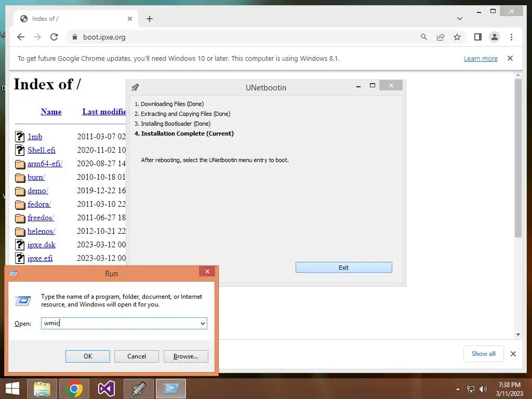Open the ipxe.dsk file link
Screen dimensions: 532x399
[42, 245]
